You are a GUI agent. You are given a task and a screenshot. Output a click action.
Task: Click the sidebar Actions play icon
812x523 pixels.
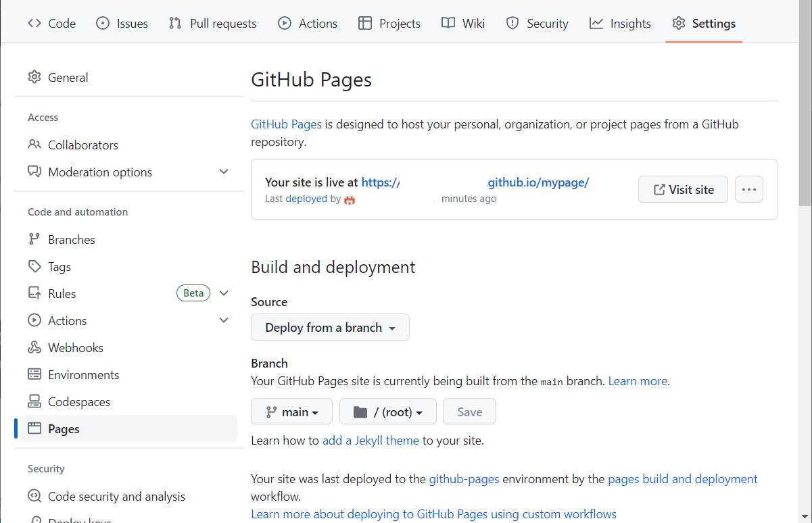(34, 320)
